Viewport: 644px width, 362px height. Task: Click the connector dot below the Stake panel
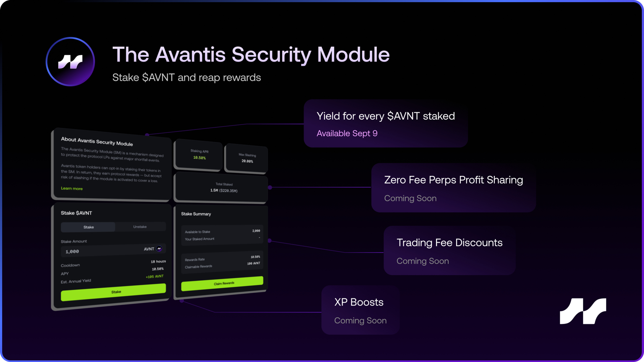tap(181, 301)
